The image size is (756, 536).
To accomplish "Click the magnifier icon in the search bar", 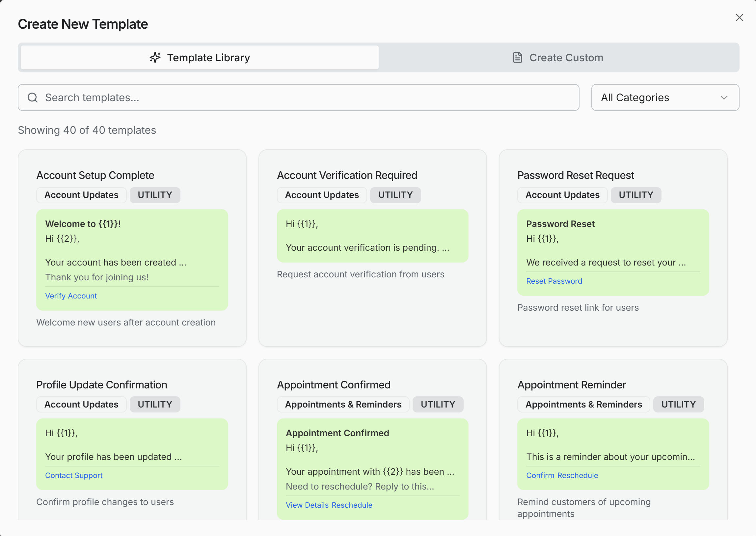I will (x=33, y=98).
